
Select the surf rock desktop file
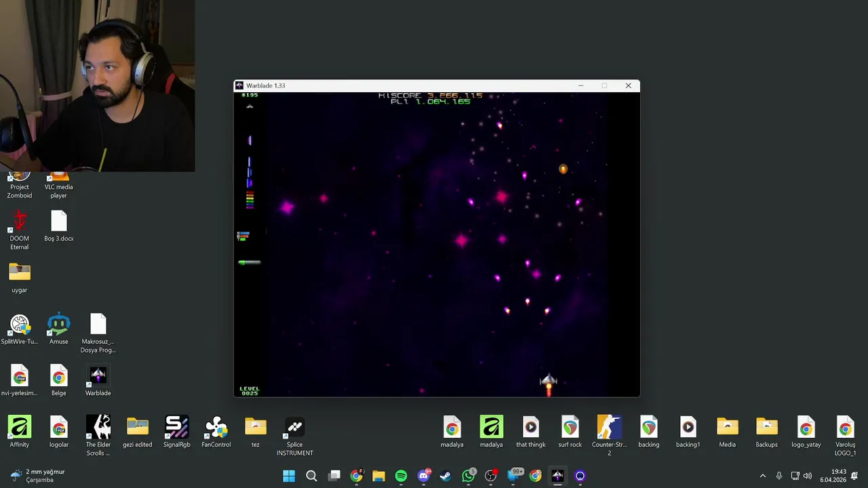pyautogui.click(x=570, y=432)
